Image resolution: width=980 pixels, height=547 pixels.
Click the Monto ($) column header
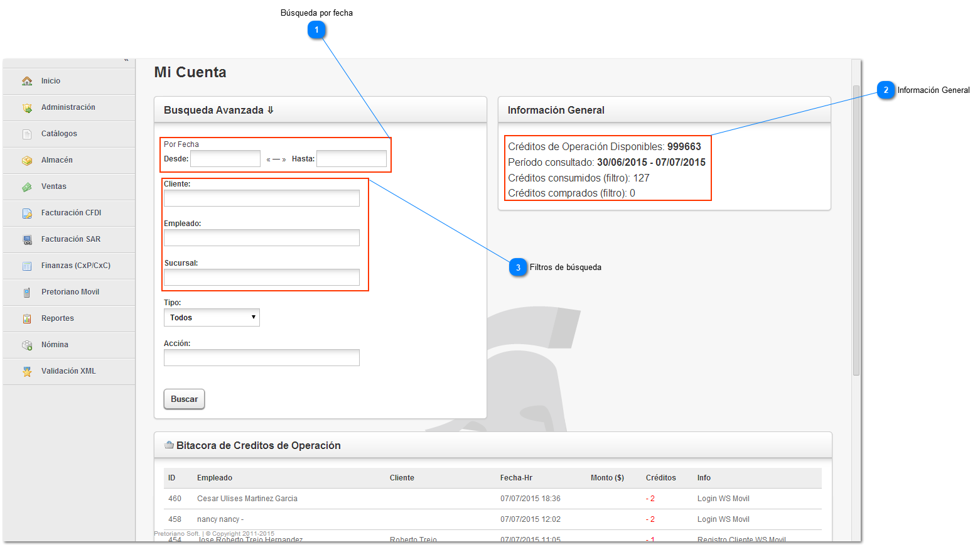[607, 478]
